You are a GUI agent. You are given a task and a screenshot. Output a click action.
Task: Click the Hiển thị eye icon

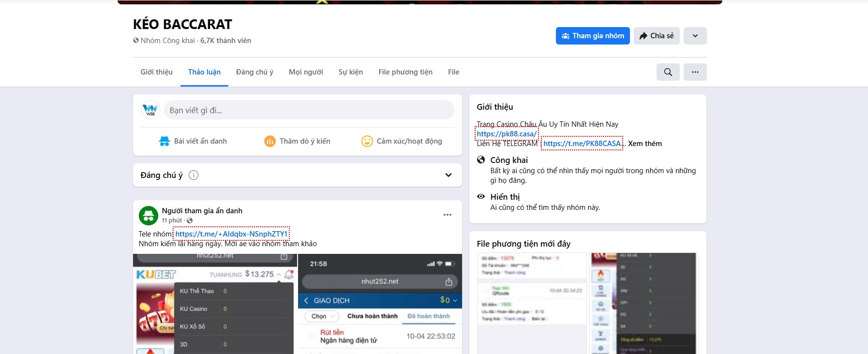click(481, 196)
